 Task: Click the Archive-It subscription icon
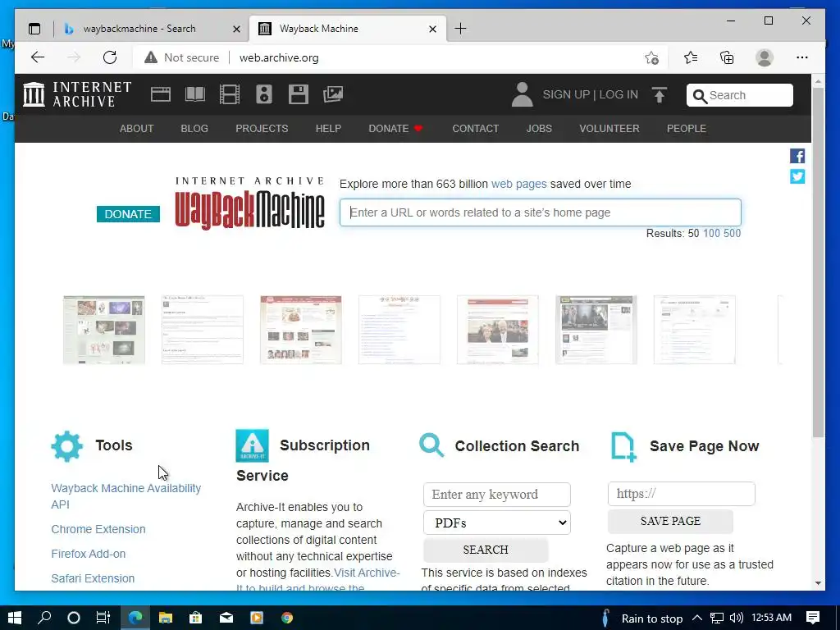(x=252, y=445)
